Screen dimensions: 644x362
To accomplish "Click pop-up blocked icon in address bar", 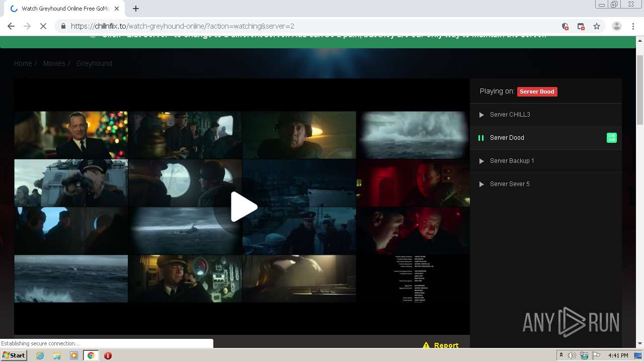I will pyautogui.click(x=581, y=26).
